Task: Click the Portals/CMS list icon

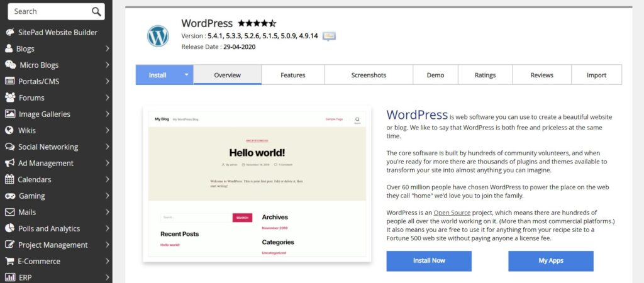Action: [x=10, y=81]
